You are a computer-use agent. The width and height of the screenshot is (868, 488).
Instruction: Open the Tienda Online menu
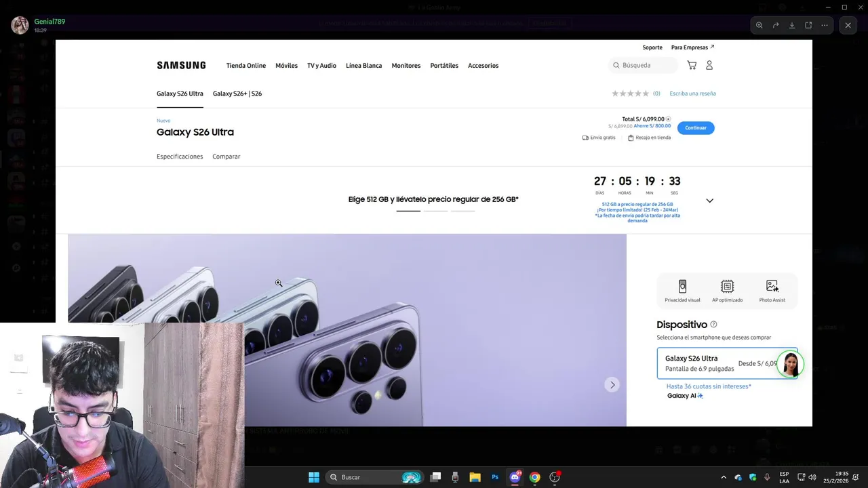click(x=246, y=66)
